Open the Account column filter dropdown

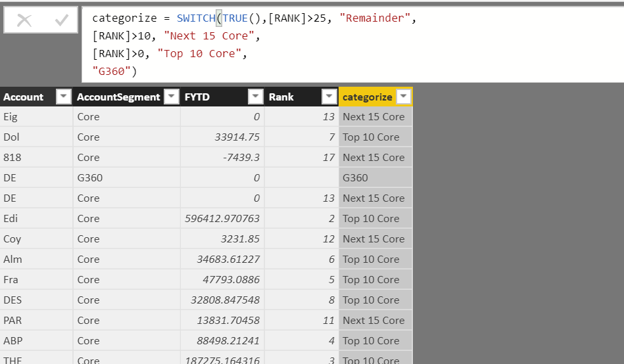point(64,97)
